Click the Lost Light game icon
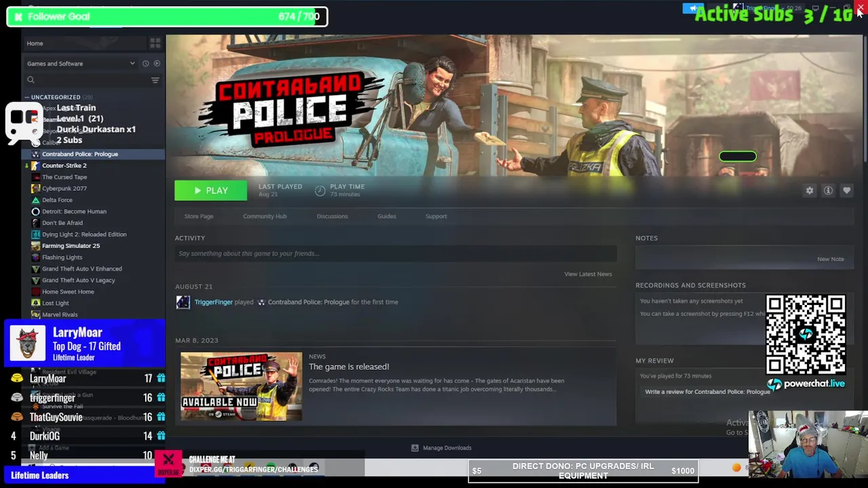 pyautogui.click(x=35, y=304)
